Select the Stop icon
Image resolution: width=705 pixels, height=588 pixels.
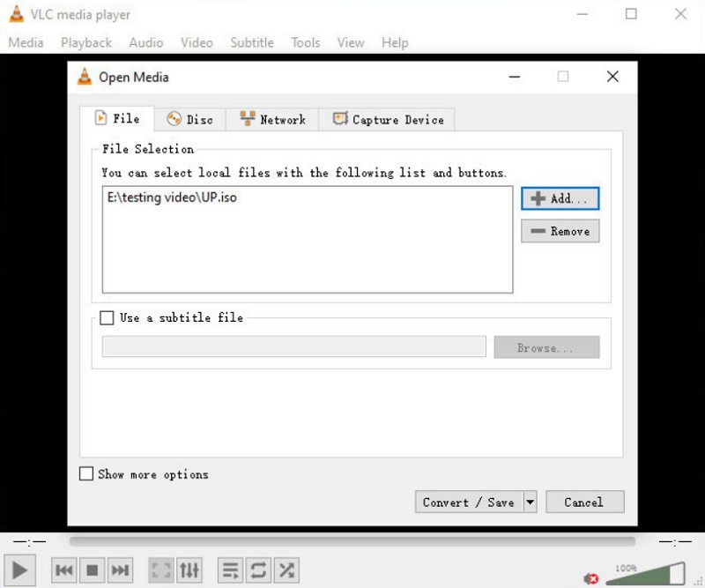tap(93, 570)
